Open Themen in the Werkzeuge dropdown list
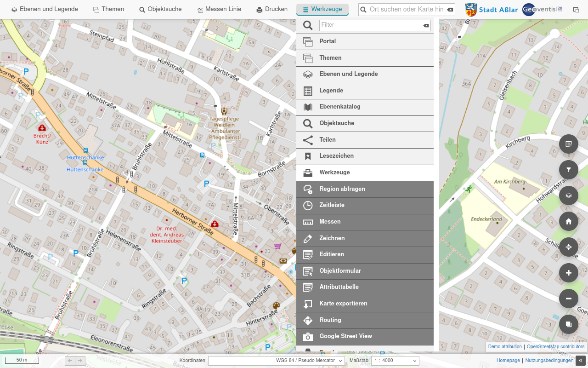Image resolution: width=588 pixels, height=368 pixels. tap(365, 58)
